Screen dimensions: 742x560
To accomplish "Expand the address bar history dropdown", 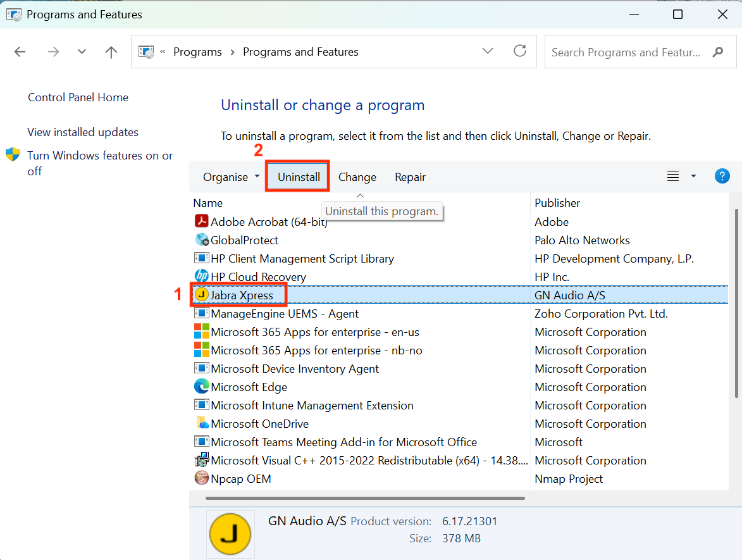I will [487, 51].
